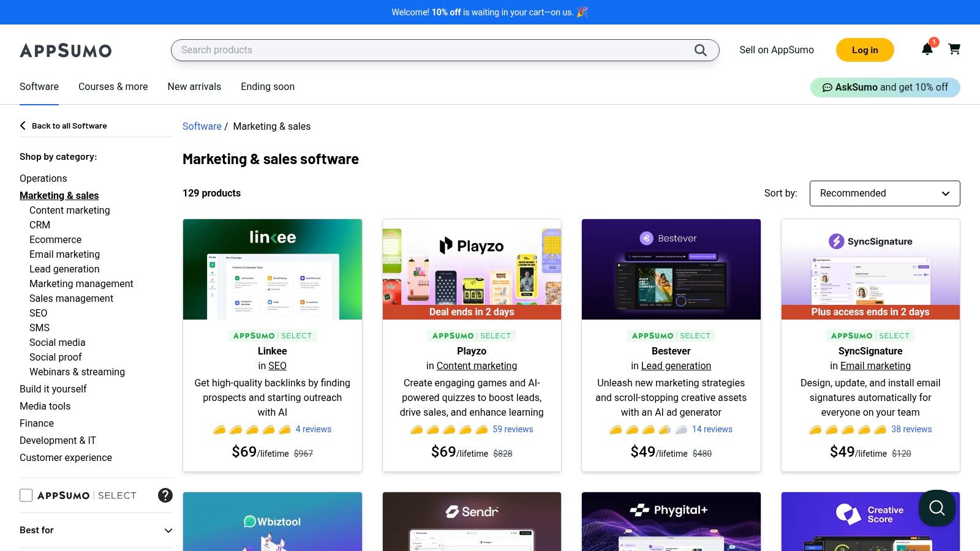Image resolution: width=980 pixels, height=551 pixels.
Task: Select the Operations category
Action: tap(43, 178)
